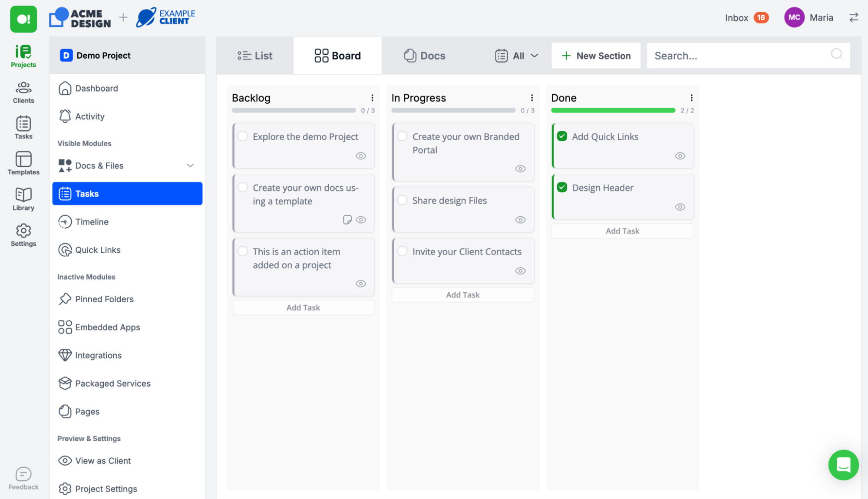Click the Add Task button in Backlog
The width and height of the screenshot is (868, 499).
303,307
